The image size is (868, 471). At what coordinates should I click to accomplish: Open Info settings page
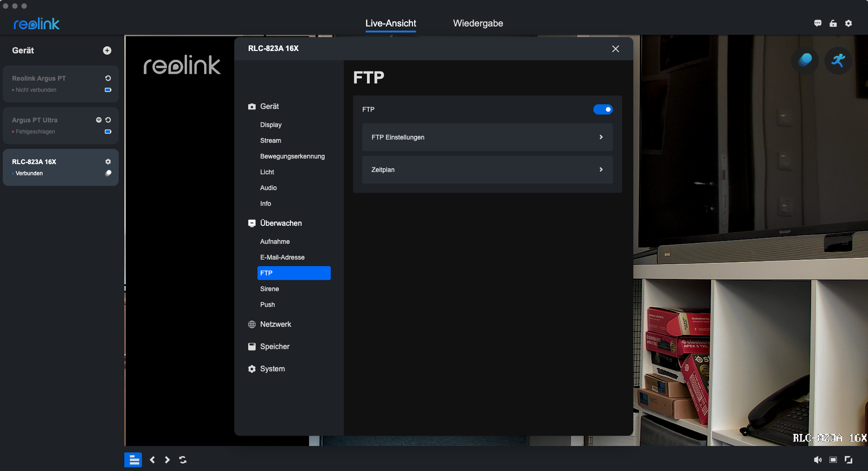tap(265, 204)
